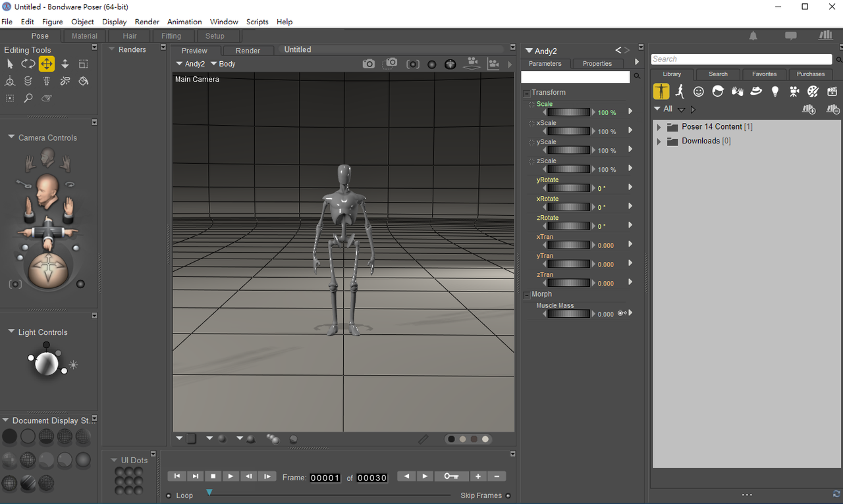The width and height of the screenshot is (843, 504).
Task: Click the Edit Keyframes key button
Action: (x=452, y=476)
